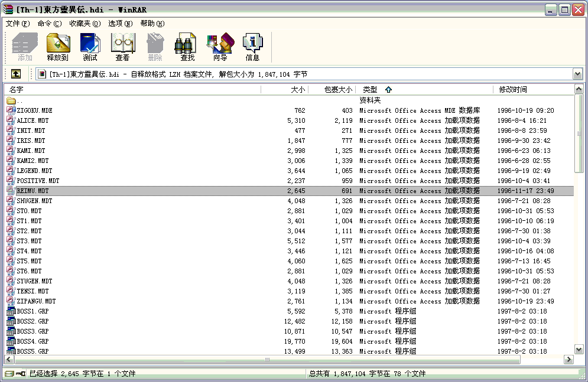Sort by 包裹大小 column header
The image size is (588, 382).
pos(332,90)
